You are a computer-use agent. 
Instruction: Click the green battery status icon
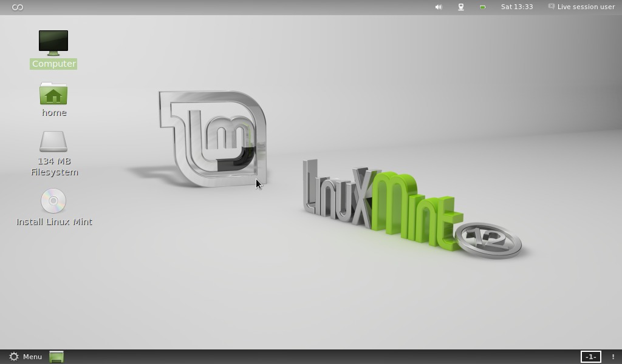483,7
